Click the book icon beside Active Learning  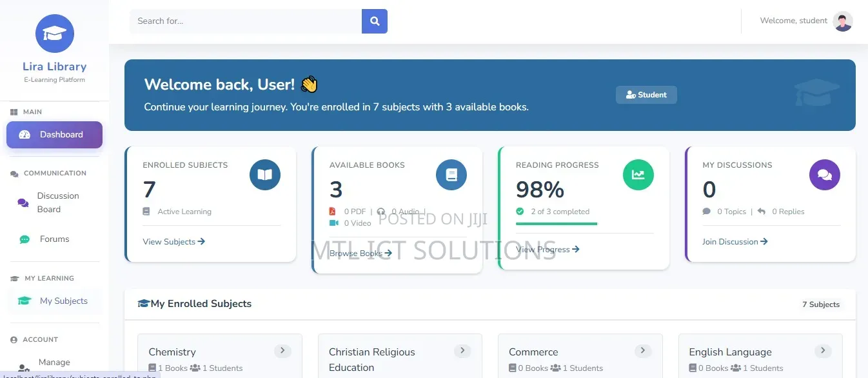pos(146,212)
